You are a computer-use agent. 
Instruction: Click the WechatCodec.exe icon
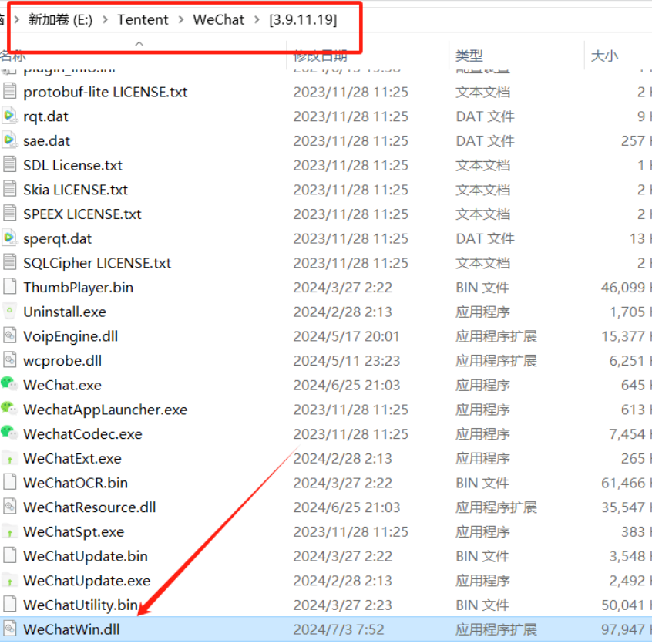9,433
